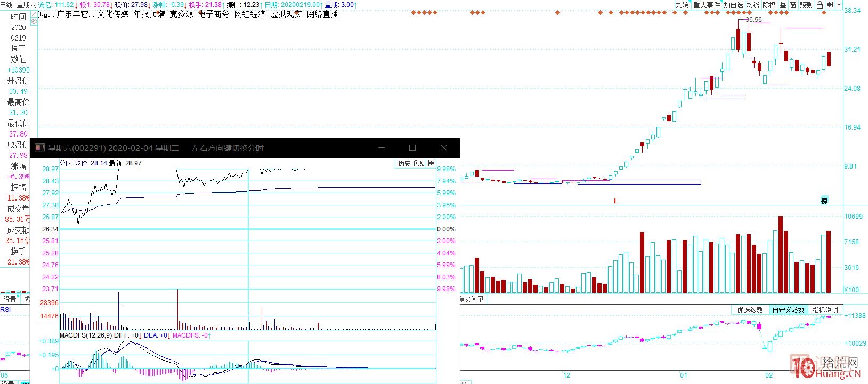
Task: Add the stock via 加自选
Action: click(x=733, y=5)
